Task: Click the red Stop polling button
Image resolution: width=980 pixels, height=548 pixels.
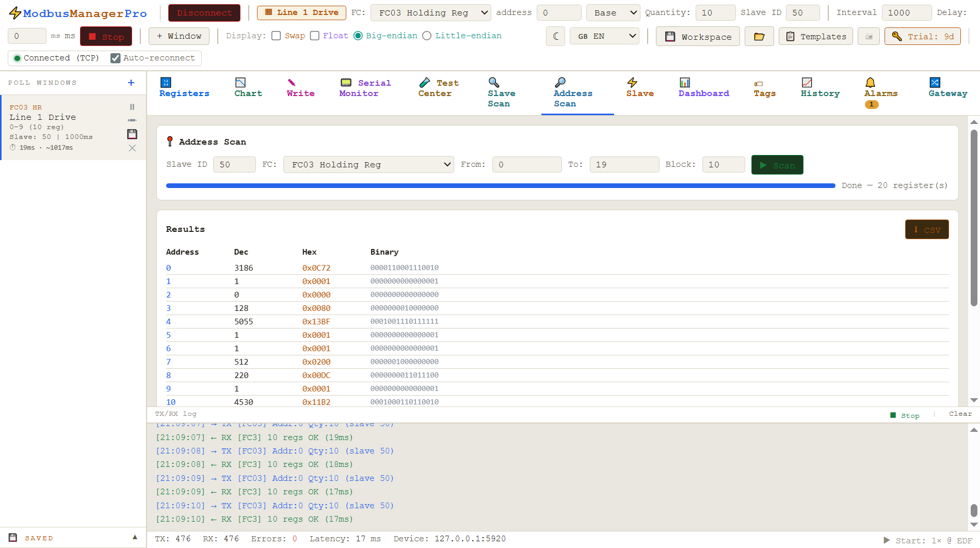Action: (106, 36)
